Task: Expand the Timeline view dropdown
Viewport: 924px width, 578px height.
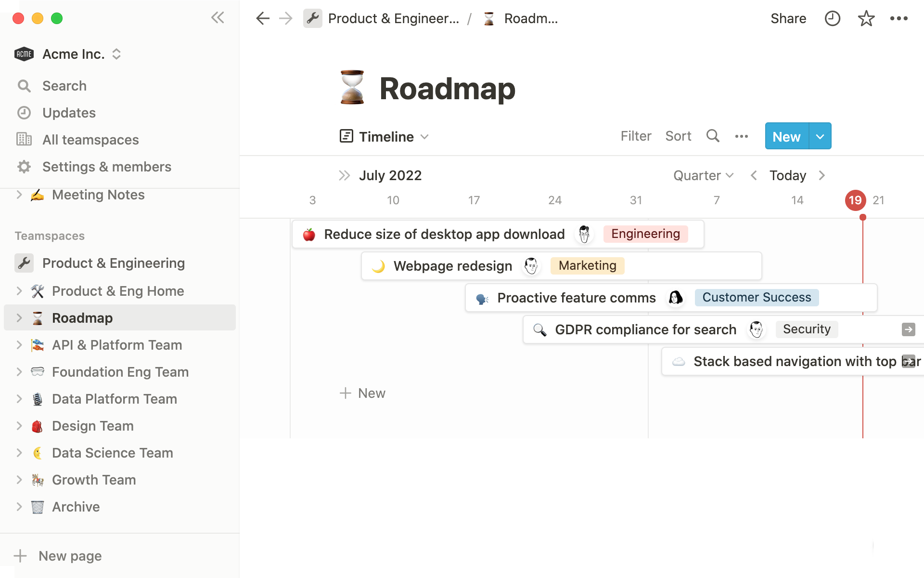Action: point(425,136)
